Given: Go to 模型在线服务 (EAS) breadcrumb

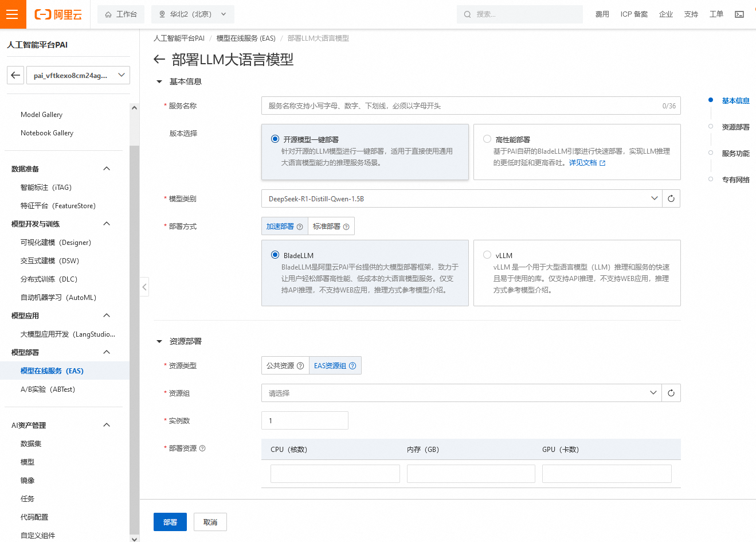Looking at the screenshot, I should pos(246,38).
